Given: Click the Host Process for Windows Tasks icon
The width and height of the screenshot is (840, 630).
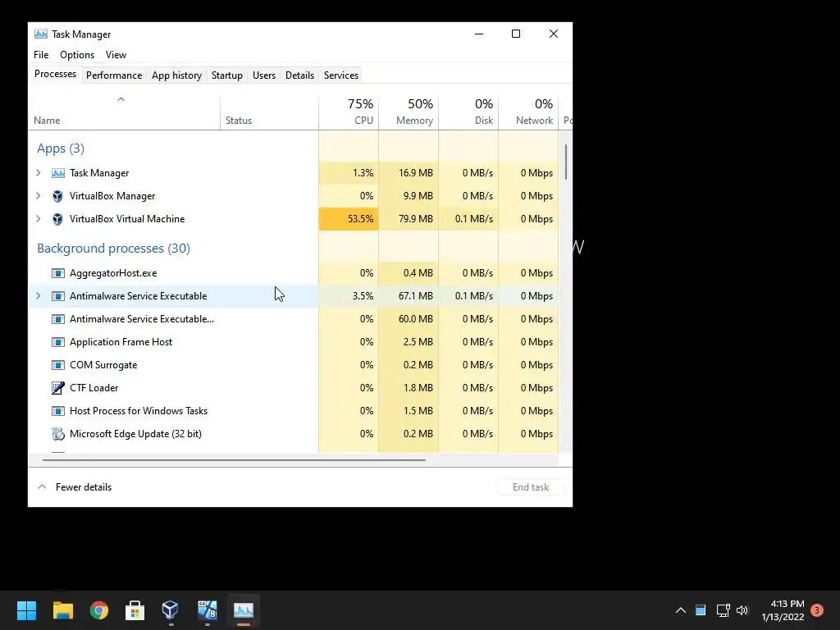Looking at the screenshot, I should [x=58, y=411].
